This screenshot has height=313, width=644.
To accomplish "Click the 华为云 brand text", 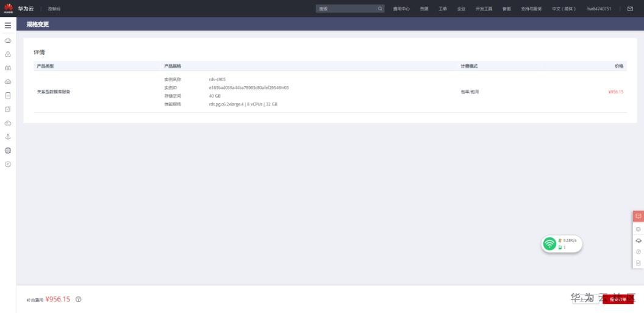I will (x=26, y=9).
